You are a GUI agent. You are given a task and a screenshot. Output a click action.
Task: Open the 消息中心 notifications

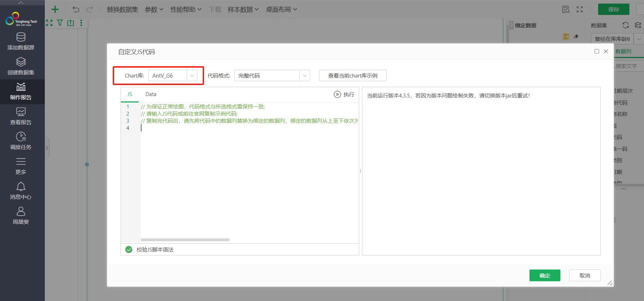(x=21, y=191)
